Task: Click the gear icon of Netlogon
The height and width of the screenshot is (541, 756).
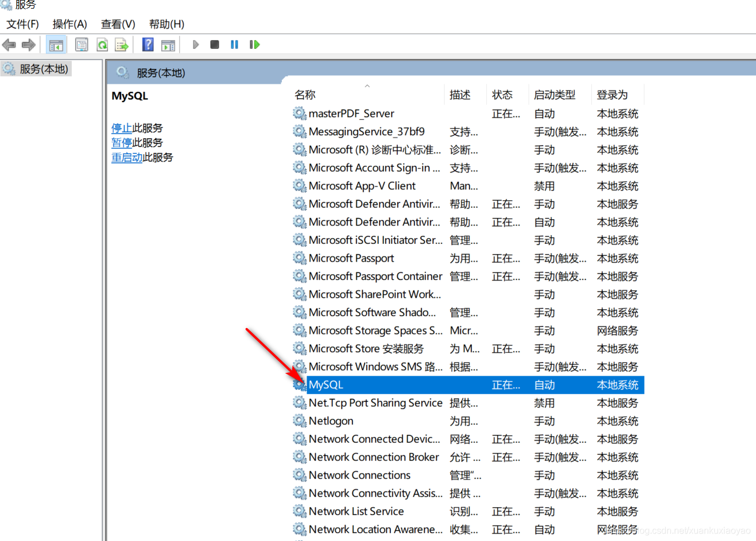Action: [300, 421]
